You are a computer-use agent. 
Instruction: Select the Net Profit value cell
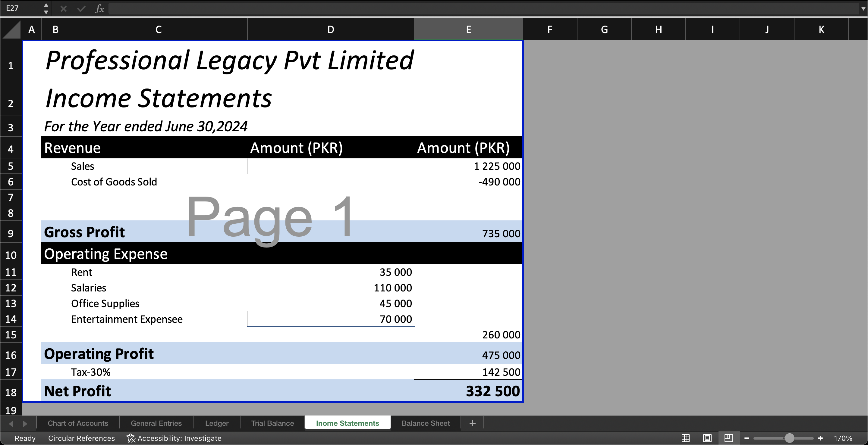[x=468, y=391]
